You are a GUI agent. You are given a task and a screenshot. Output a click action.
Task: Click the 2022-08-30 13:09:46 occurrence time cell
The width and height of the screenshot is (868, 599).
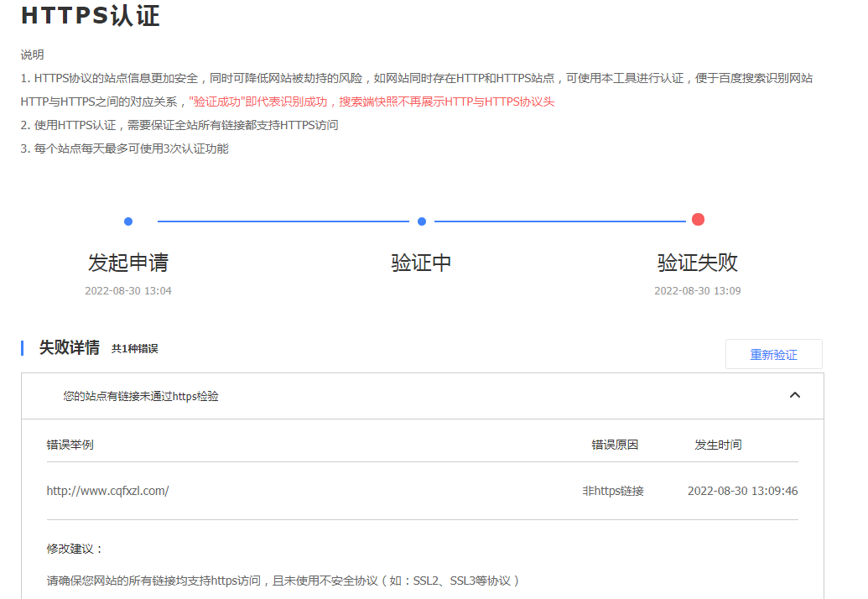742,491
